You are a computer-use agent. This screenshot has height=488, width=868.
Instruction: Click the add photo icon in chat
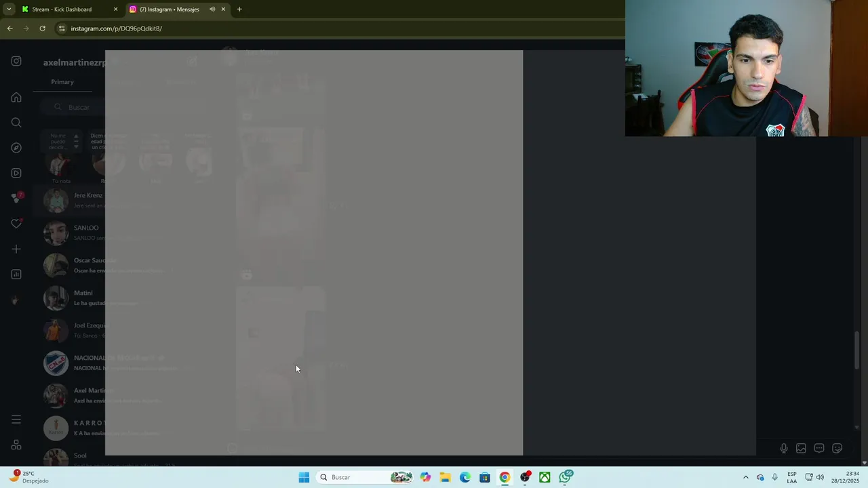pos(801,448)
